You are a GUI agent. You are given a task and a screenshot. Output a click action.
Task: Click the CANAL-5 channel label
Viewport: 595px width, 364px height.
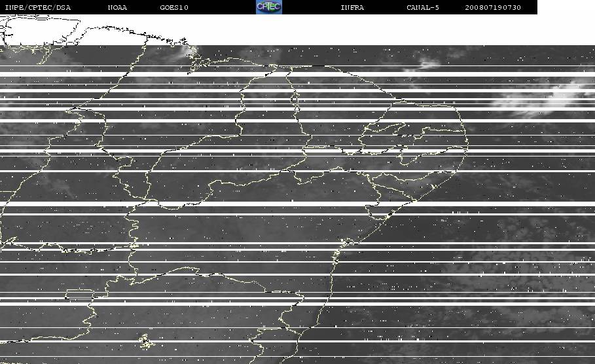tap(423, 7)
